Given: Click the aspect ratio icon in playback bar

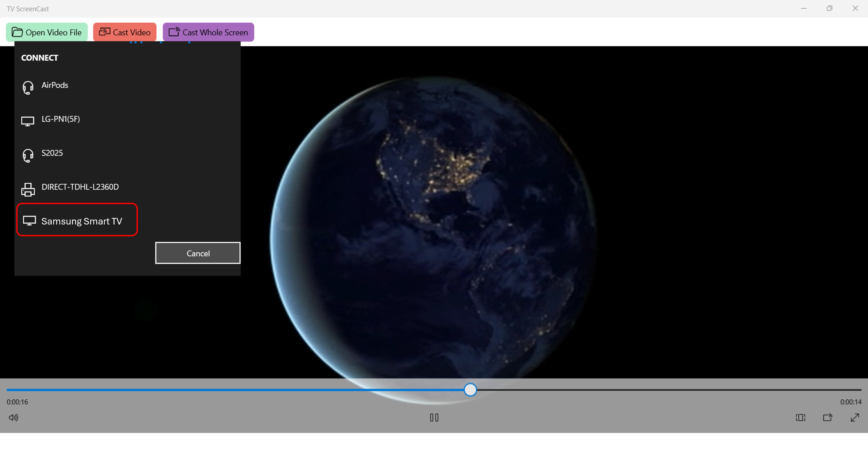Looking at the screenshot, I should coord(800,418).
